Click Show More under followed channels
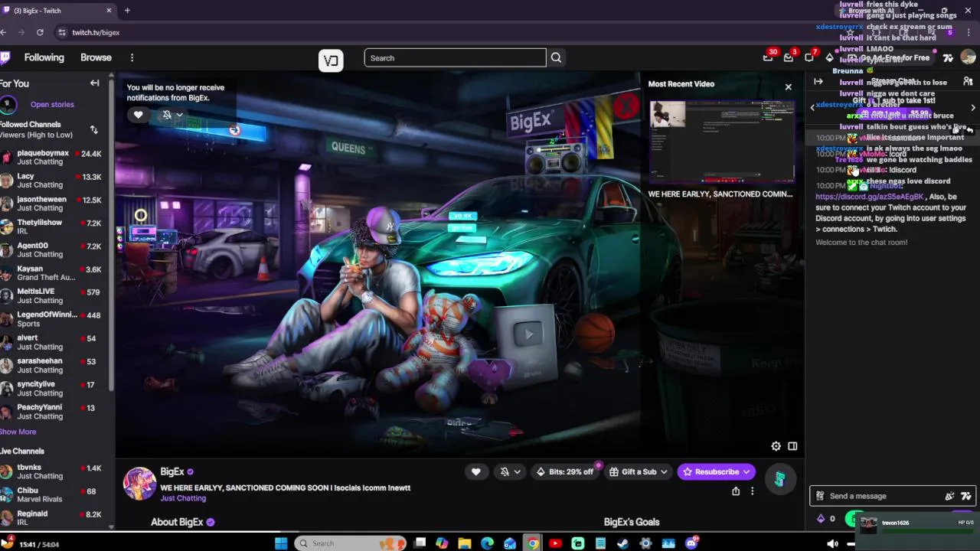 [18, 432]
